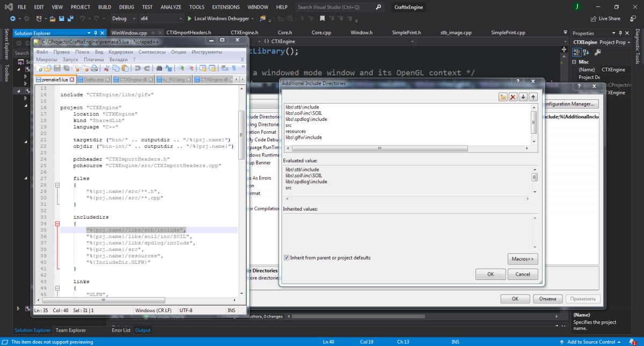Save file icon in Visual Studio toolbar
The width and height of the screenshot is (644, 346).
pos(62,18)
